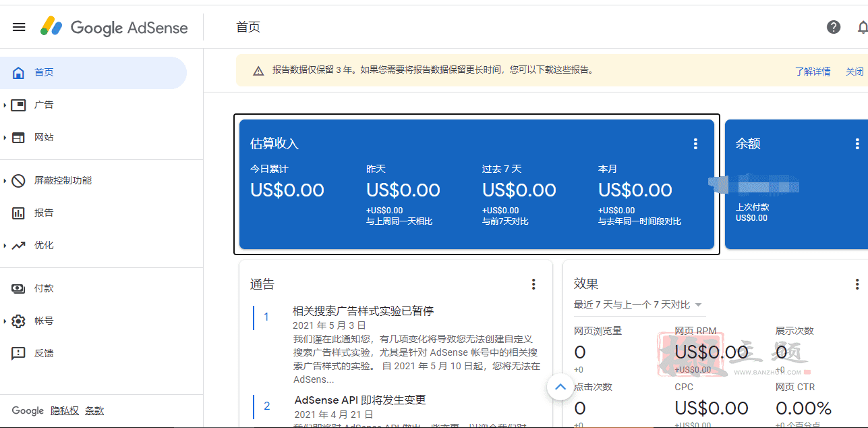Click the 今日累计 US$0.00 amount
868x428 pixels.
[x=287, y=190]
